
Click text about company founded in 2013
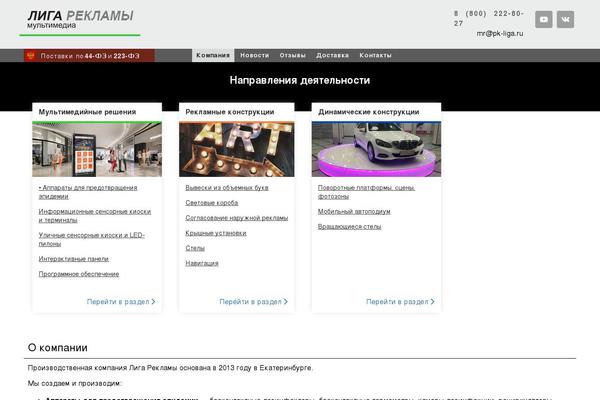click(x=170, y=368)
